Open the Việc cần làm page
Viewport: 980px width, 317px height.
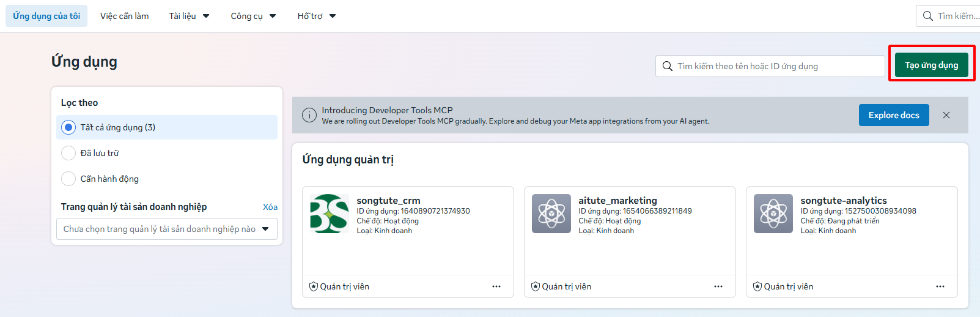pos(125,16)
